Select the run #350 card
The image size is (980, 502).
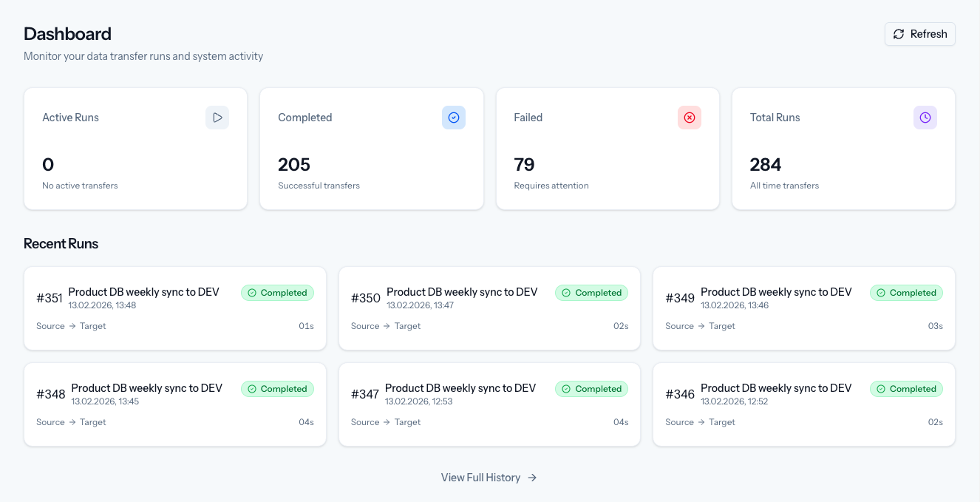click(x=489, y=308)
